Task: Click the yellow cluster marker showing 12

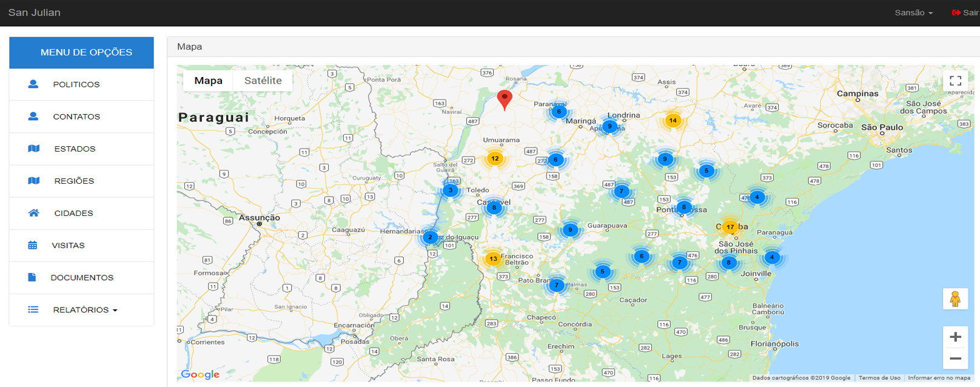Action: pyautogui.click(x=495, y=158)
